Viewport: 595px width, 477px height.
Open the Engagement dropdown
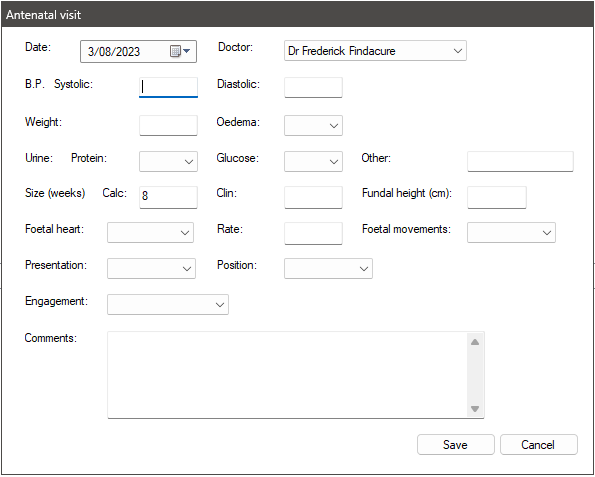pyautogui.click(x=168, y=304)
